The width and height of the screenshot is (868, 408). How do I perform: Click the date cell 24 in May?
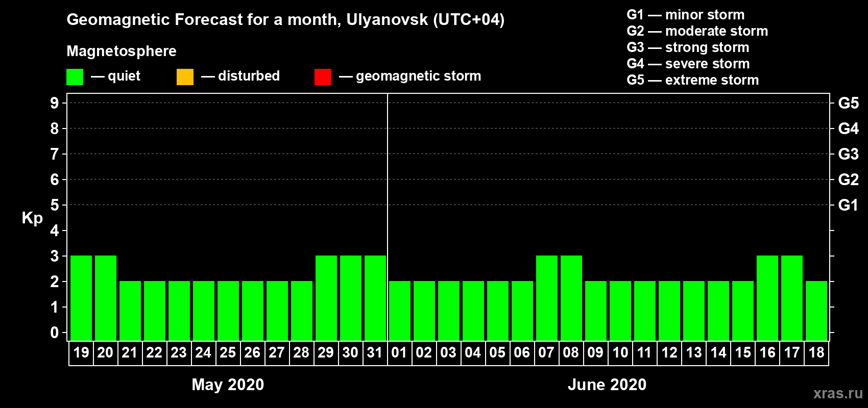[x=204, y=353]
